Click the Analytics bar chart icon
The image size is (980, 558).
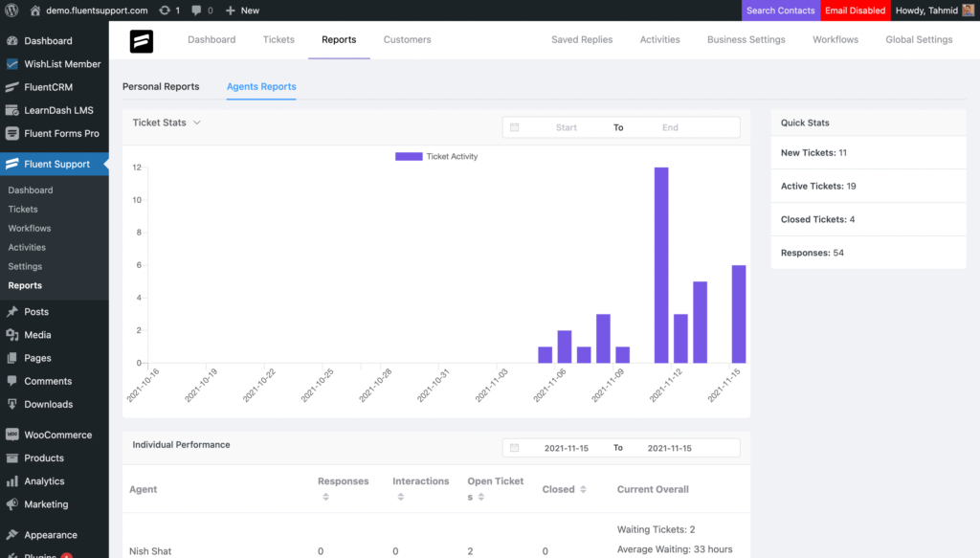(11, 480)
